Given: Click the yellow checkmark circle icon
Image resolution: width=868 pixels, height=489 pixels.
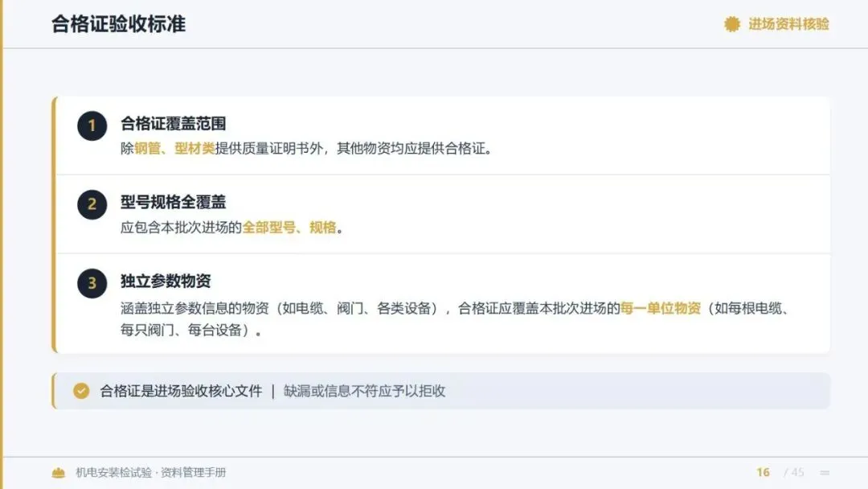Looking at the screenshot, I should [81, 391].
